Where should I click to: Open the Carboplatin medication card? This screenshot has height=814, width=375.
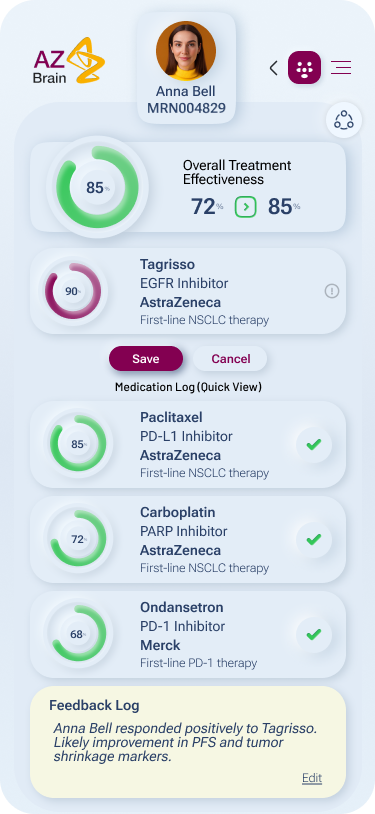pos(188,539)
